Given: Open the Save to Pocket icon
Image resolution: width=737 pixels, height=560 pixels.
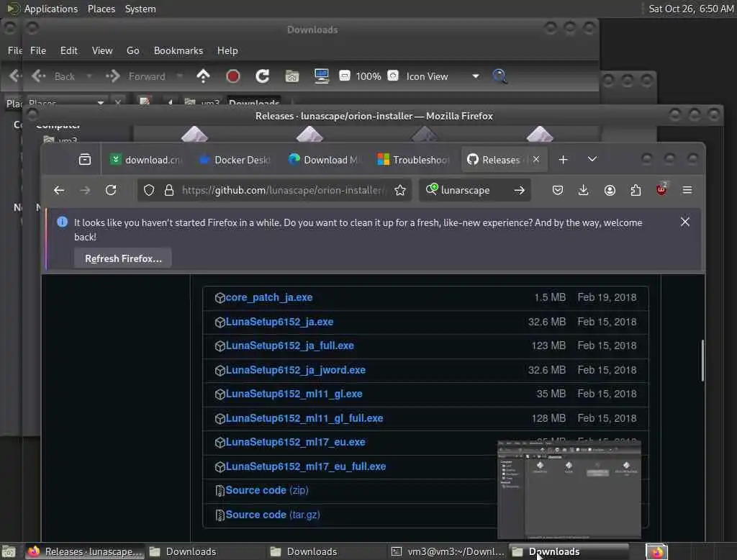Looking at the screenshot, I should click(x=558, y=190).
